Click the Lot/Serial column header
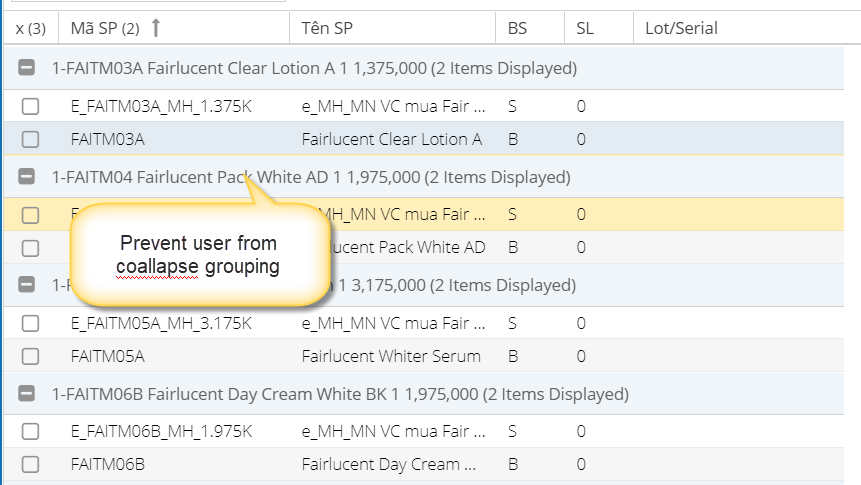The height and width of the screenshot is (485, 861). tap(681, 29)
